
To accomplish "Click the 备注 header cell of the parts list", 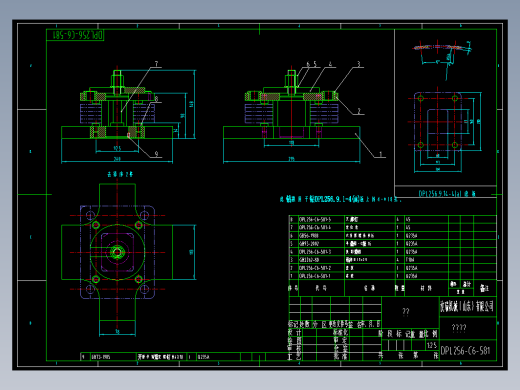I will point(485,288).
